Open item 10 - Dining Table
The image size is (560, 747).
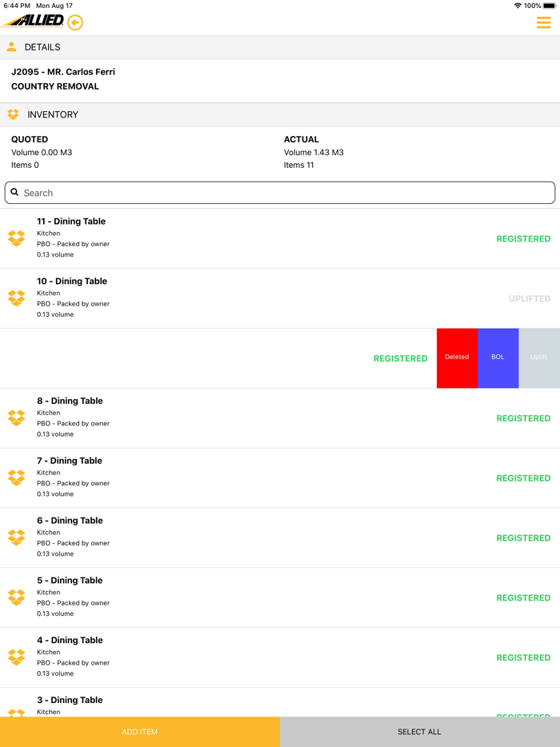point(72,282)
